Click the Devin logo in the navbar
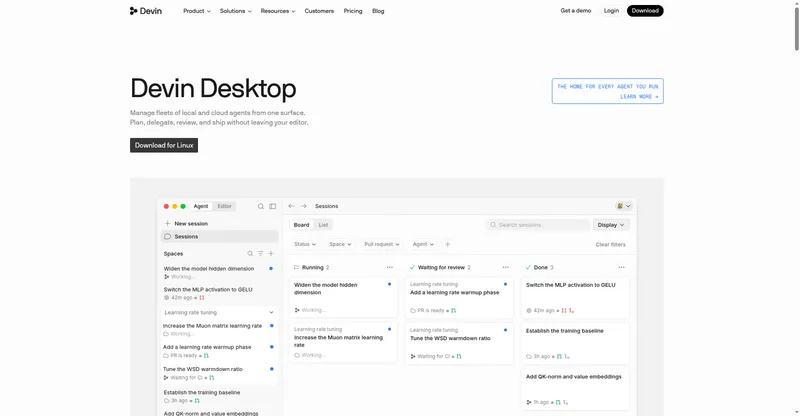 [146, 11]
